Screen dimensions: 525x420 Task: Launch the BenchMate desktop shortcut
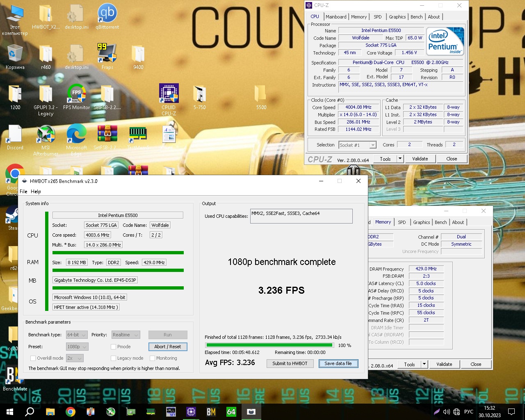pos(15,379)
